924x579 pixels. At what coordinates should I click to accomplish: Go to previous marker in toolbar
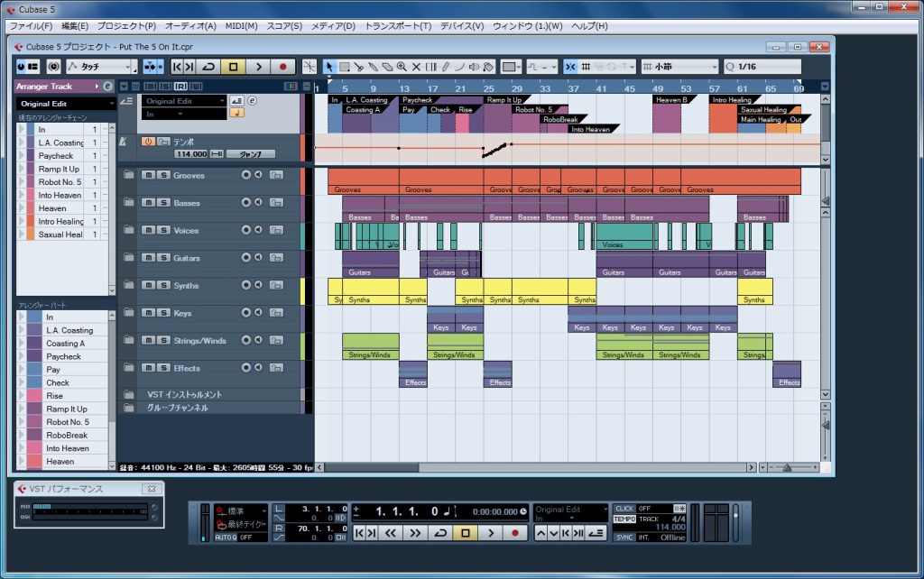(x=177, y=67)
